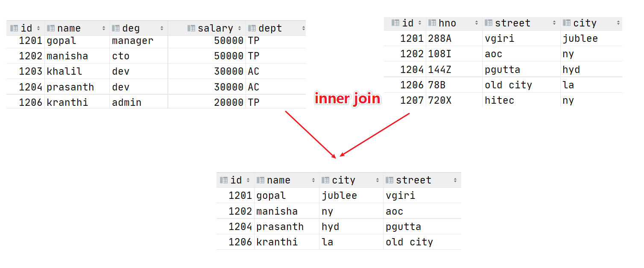Screen dimensions: 644x268
Task: Select the 'deg' column header text
Action: 131,28
